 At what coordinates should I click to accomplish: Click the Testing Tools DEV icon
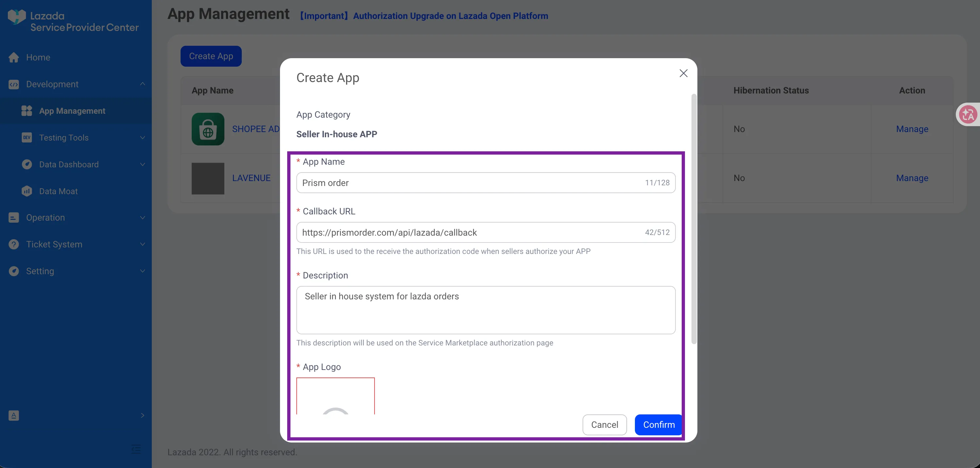26,138
